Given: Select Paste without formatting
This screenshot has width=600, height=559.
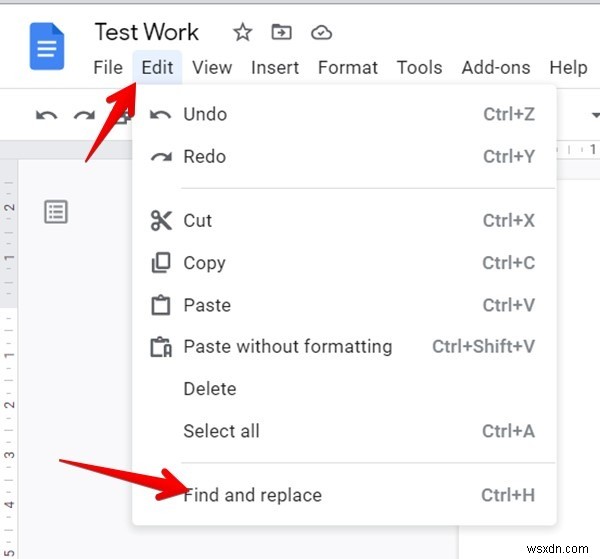Looking at the screenshot, I should point(287,347).
